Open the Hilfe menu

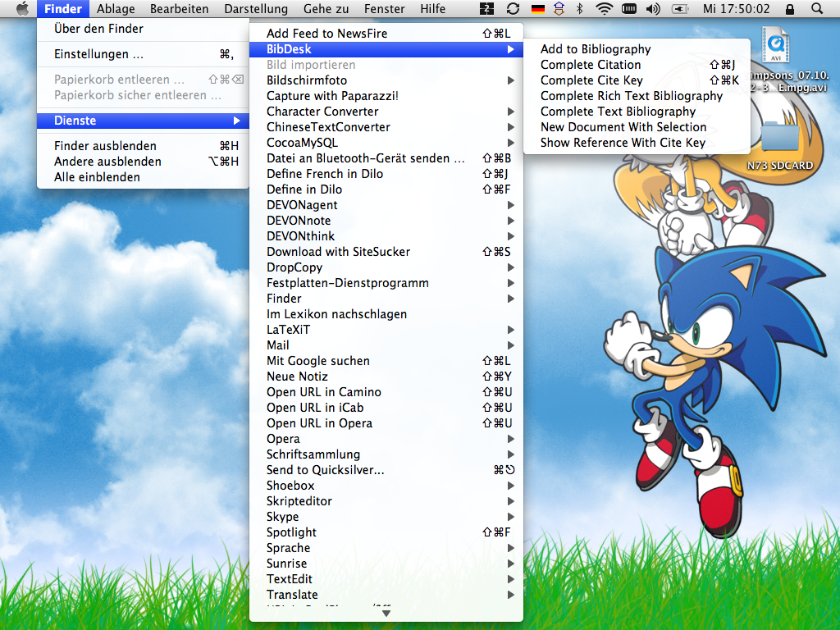point(433,8)
